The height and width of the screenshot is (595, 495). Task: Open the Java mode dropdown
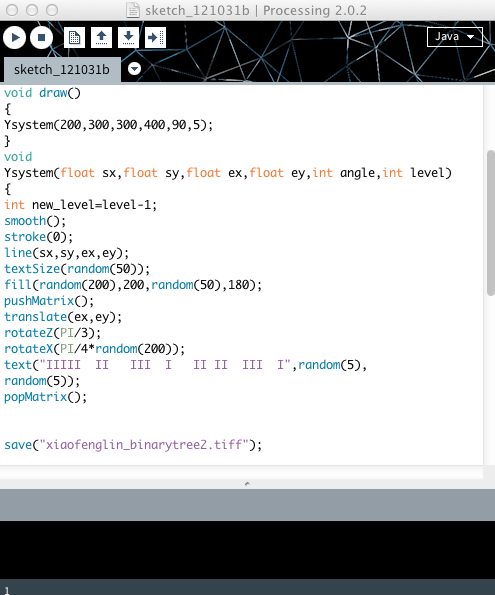(x=455, y=37)
